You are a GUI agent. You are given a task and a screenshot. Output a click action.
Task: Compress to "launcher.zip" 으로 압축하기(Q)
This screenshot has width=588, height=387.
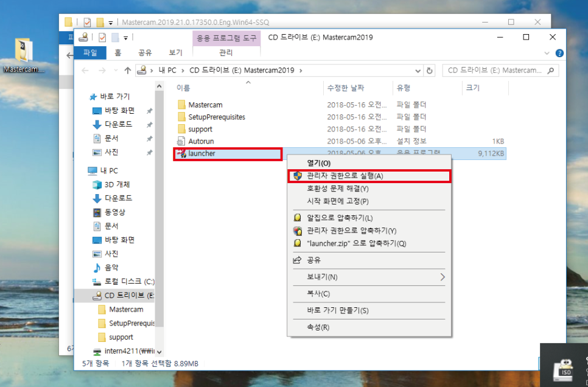(369, 243)
